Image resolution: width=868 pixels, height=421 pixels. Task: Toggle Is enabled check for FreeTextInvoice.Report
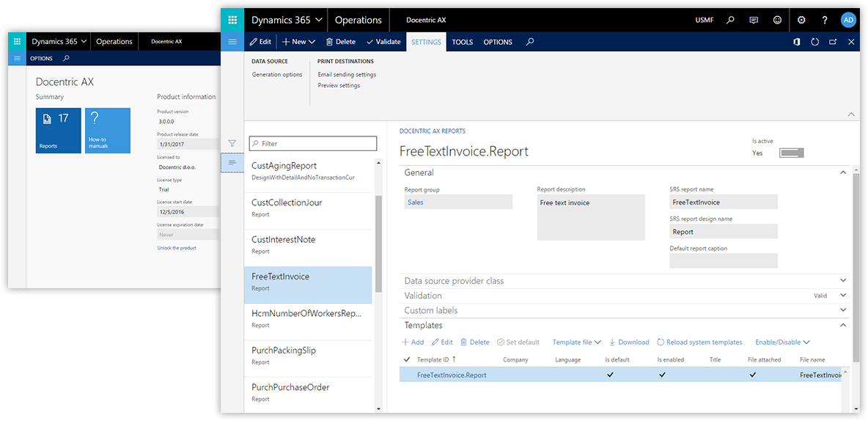(x=663, y=375)
